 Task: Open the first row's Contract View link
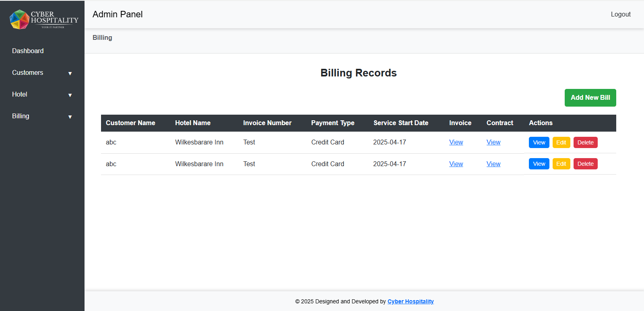click(x=493, y=142)
